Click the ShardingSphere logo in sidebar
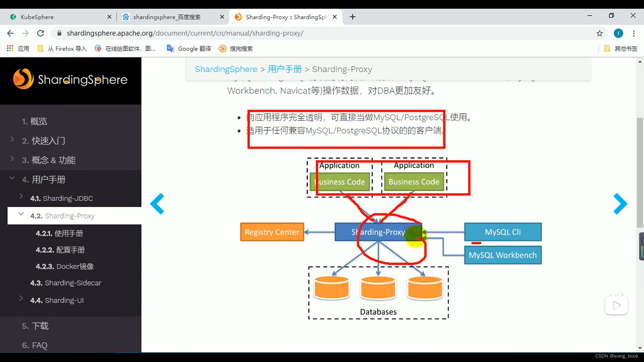The image size is (644, 362). [x=70, y=79]
